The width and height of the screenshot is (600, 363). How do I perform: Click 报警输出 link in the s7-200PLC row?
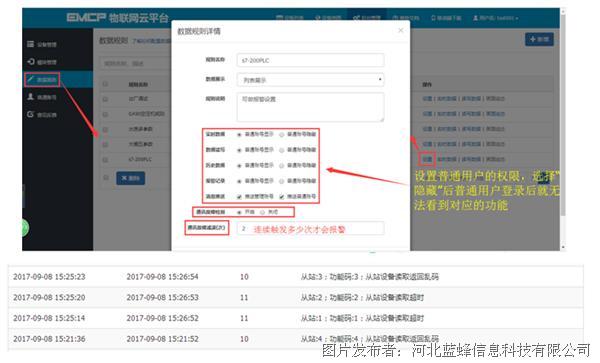click(496, 159)
